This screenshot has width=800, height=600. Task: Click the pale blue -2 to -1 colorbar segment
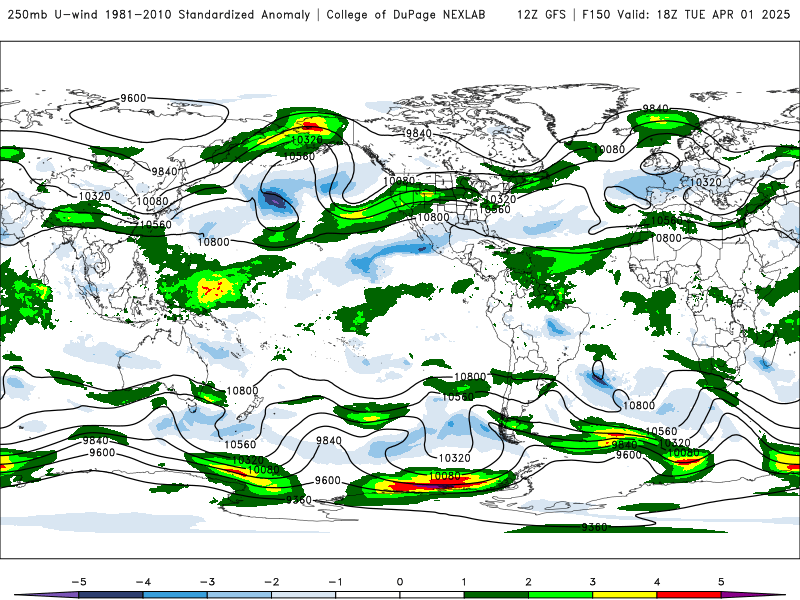click(304, 595)
